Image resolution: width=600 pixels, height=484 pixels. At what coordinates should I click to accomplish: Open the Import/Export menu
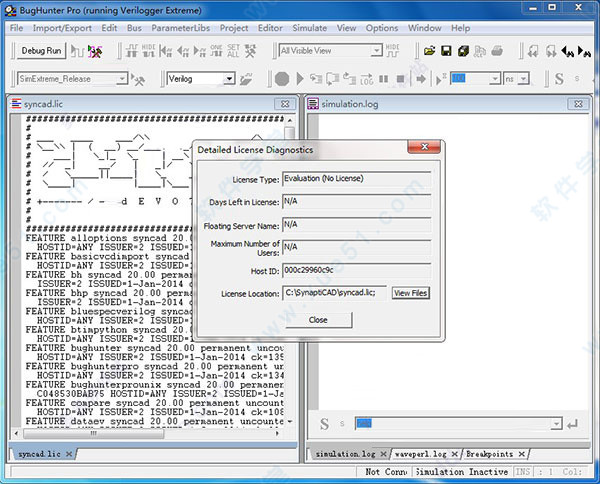click(62, 28)
